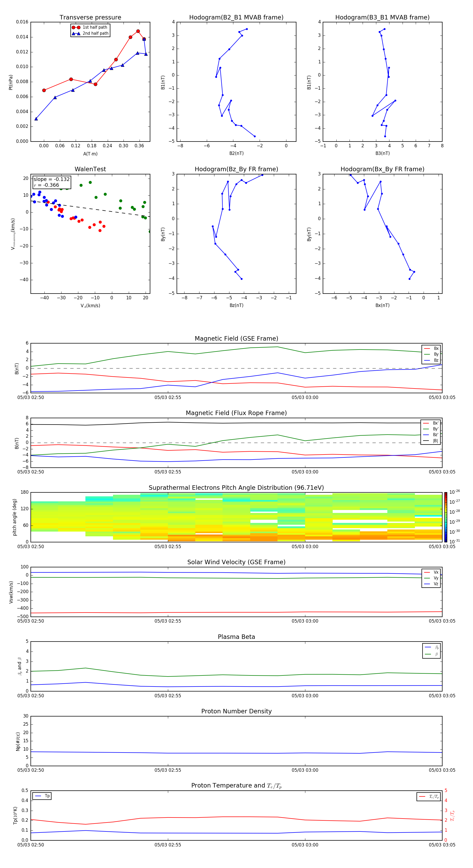Click the 'slope = -0.132' annotation
This screenshot has height=868, width=473.
point(52,179)
